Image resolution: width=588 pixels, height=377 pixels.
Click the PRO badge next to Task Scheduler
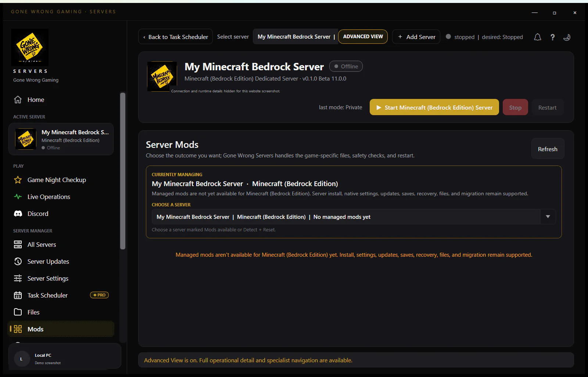tap(99, 295)
